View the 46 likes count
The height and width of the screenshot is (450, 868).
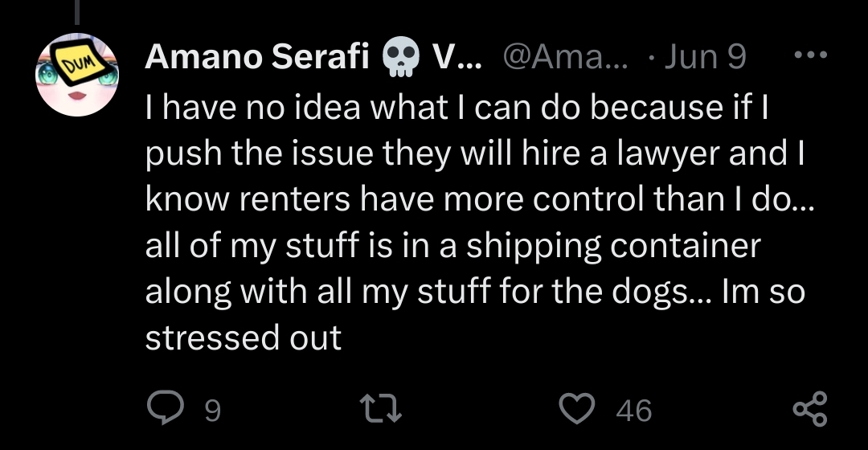[x=634, y=411]
